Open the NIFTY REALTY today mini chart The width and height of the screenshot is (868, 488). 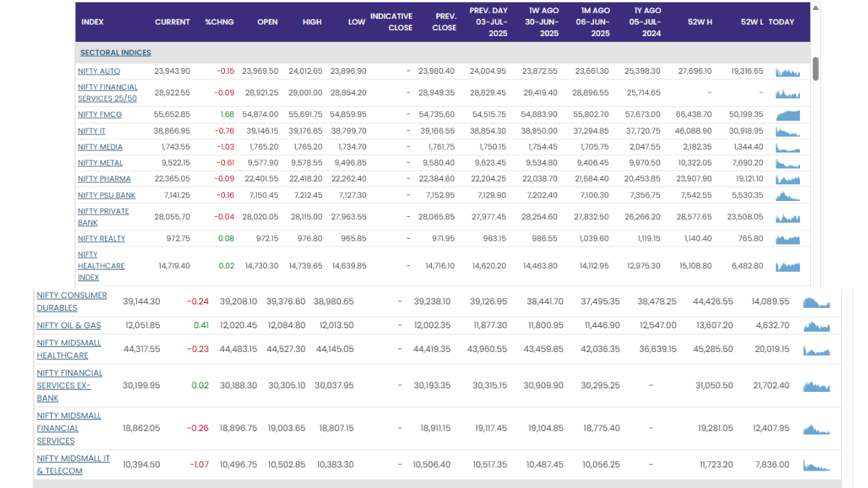coord(788,239)
